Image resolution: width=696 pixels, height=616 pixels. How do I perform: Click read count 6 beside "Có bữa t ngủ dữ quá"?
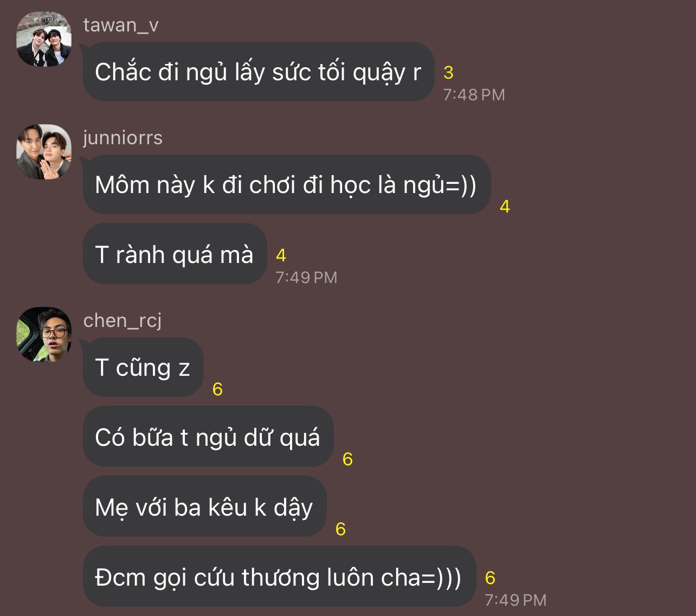(347, 459)
